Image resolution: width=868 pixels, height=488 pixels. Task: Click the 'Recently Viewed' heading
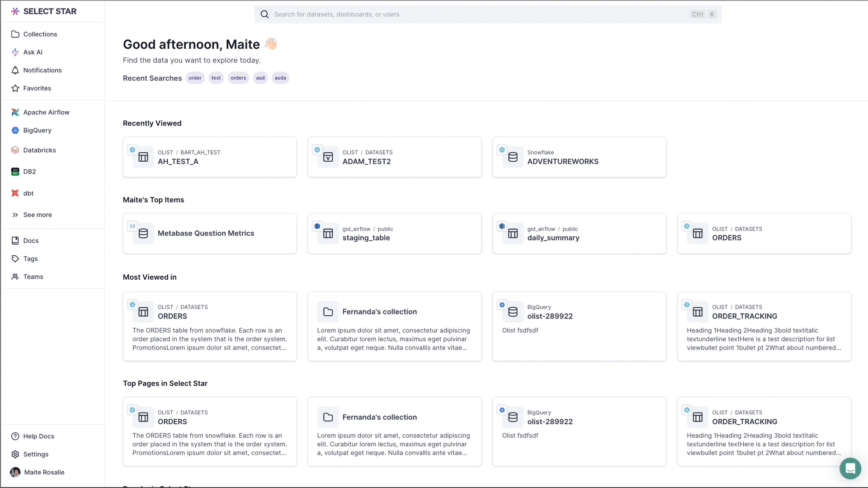click(x=152, y=123)
